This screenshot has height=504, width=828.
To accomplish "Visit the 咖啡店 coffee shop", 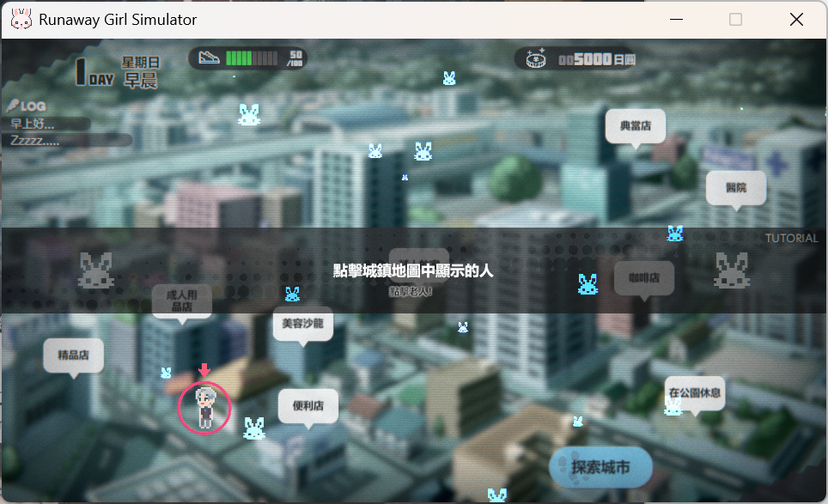I will pyautogui.click(x=643, y=278).
